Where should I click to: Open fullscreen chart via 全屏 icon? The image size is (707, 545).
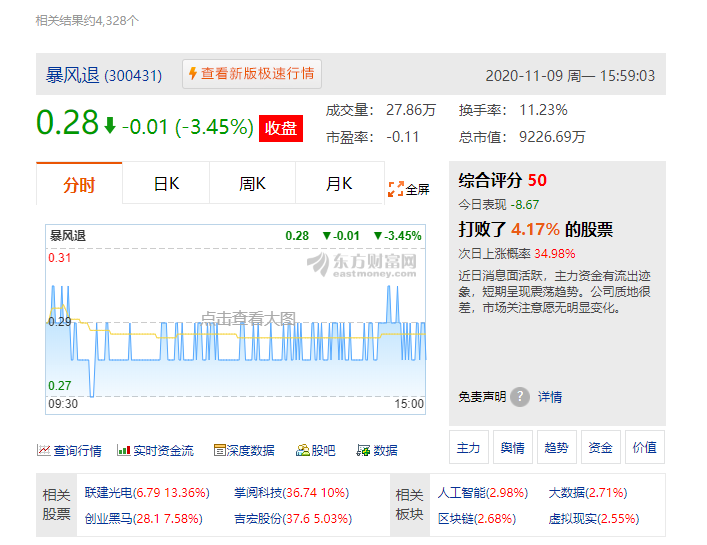coord(395,189)
